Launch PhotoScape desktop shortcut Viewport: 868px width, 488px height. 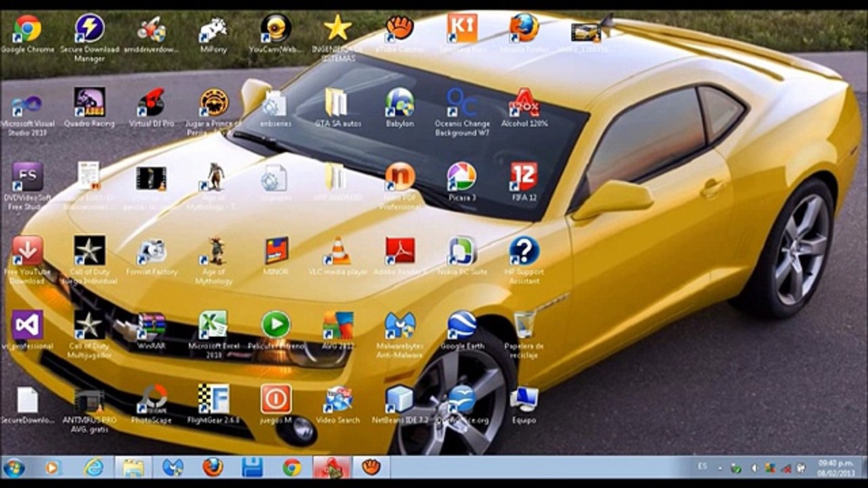coord(151,399)
